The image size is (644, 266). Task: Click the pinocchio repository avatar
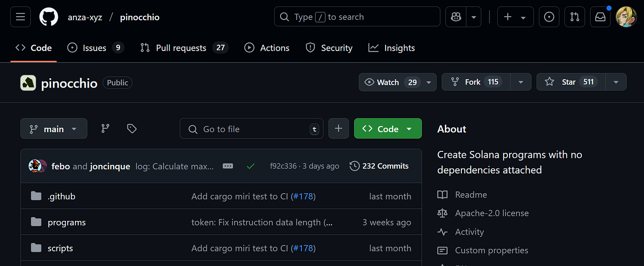28,83
